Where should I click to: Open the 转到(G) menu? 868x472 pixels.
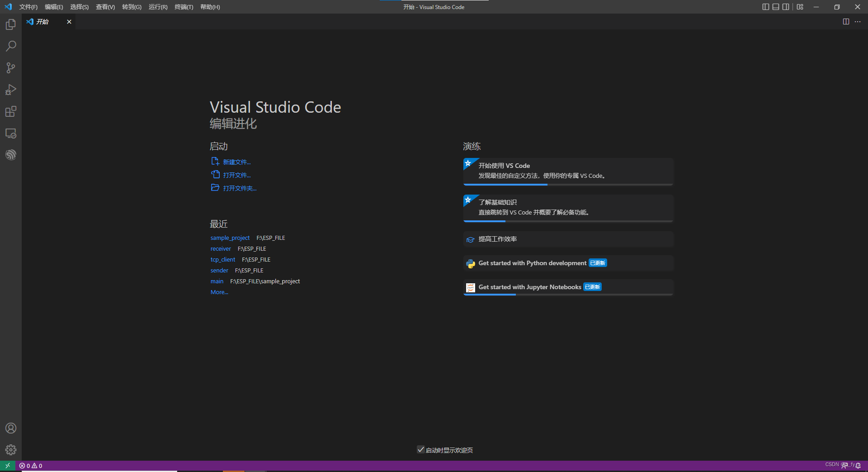[x=132, y=7]
